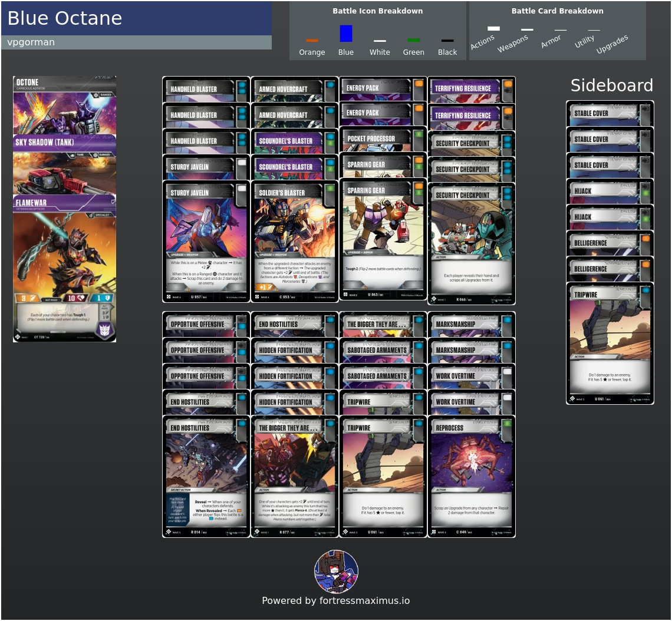Click the Decepticon faction badge on Flamewar
This screenshot has height=621, width=672.
point(105,330)
